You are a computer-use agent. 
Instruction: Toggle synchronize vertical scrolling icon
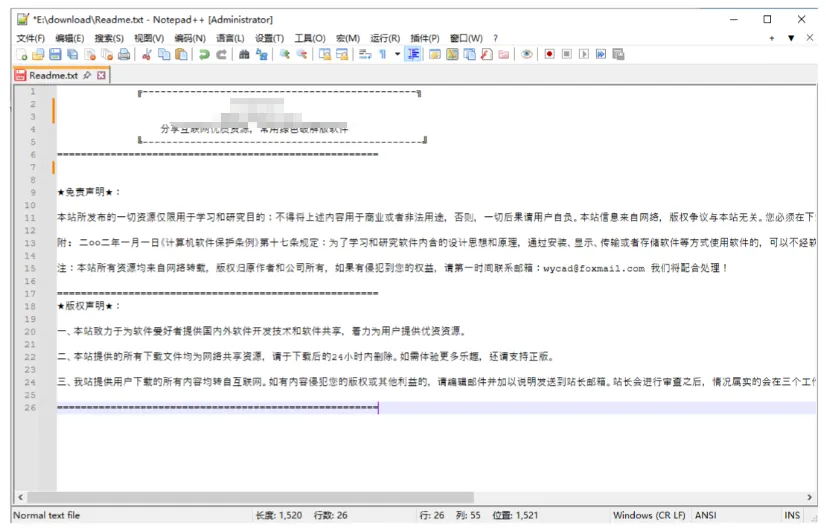(325, 54)
